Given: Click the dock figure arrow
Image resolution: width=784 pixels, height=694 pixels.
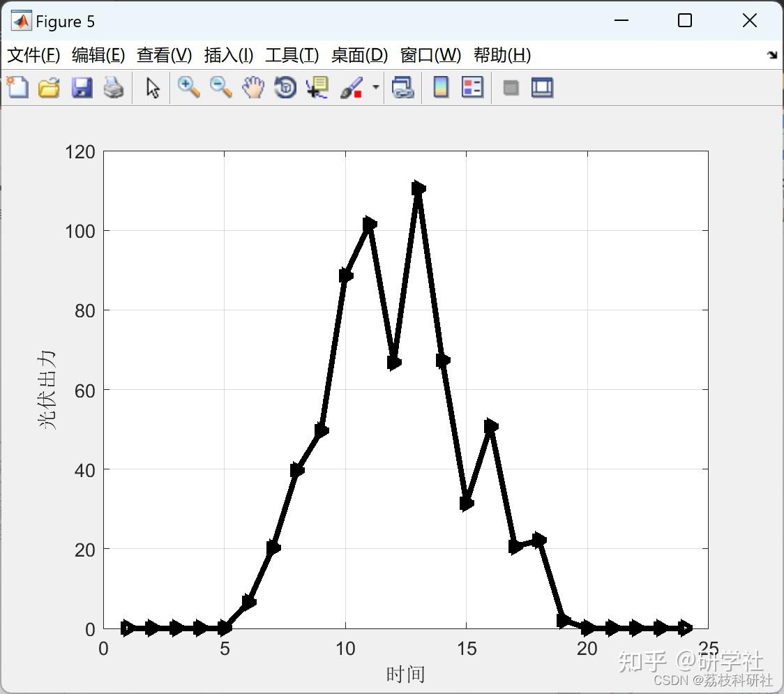Looking at the screenshot, I should click(771, 54).
